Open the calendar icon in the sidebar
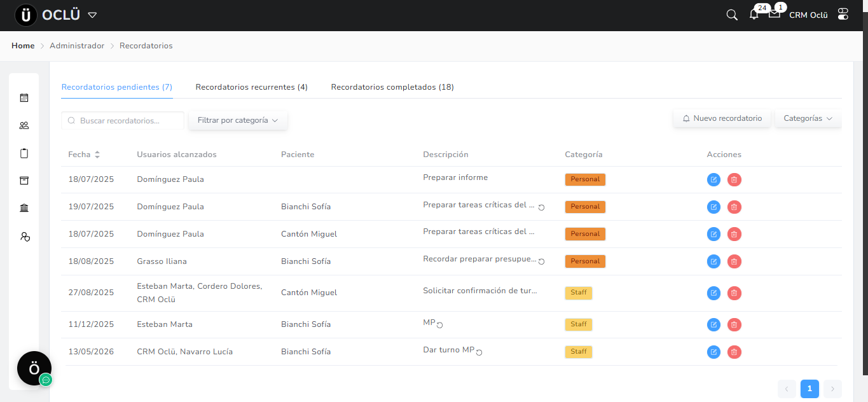The image size is (868, 402). [x=24, y=98]
